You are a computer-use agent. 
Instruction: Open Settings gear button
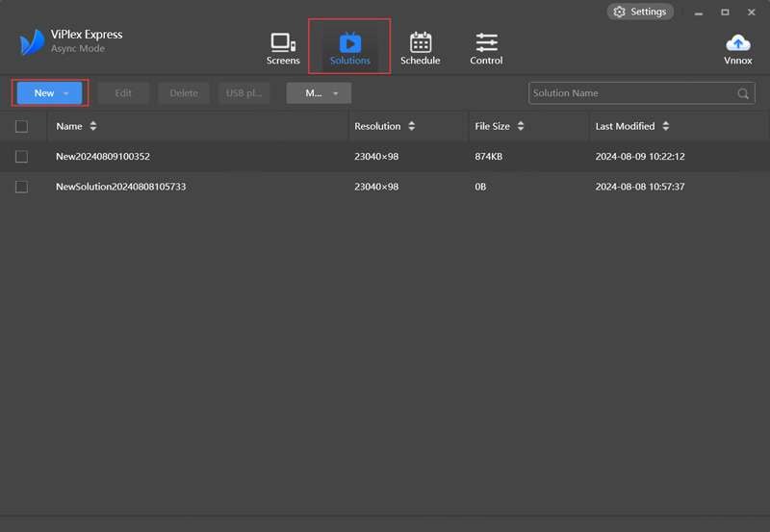640,12
